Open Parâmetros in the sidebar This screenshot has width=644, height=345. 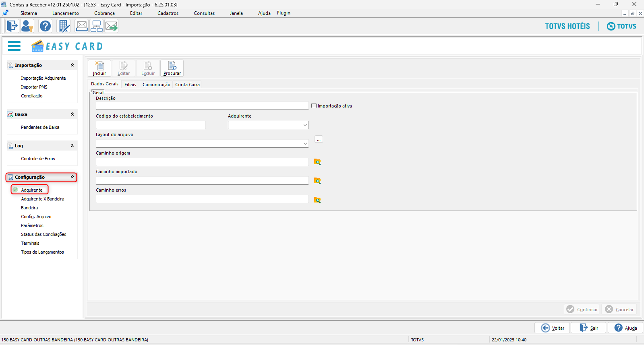32,225
